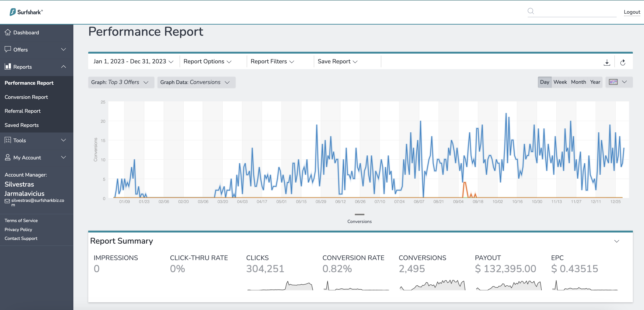Viewport: 644px width, 310px height.
Task: Expand the Graph Data: Conversions dropdown
Action: 196,82
